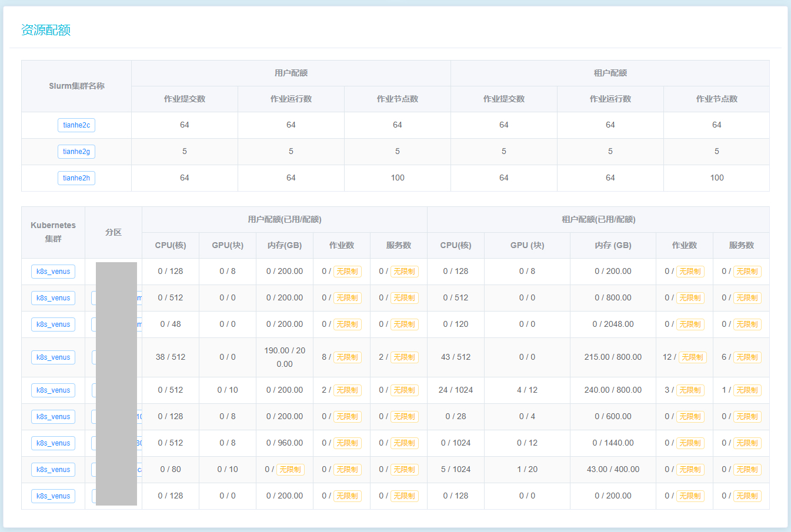Click the '0 / 960.00' memory cell
Viewport: 791px width, 532px height.
tap(285, 443)
